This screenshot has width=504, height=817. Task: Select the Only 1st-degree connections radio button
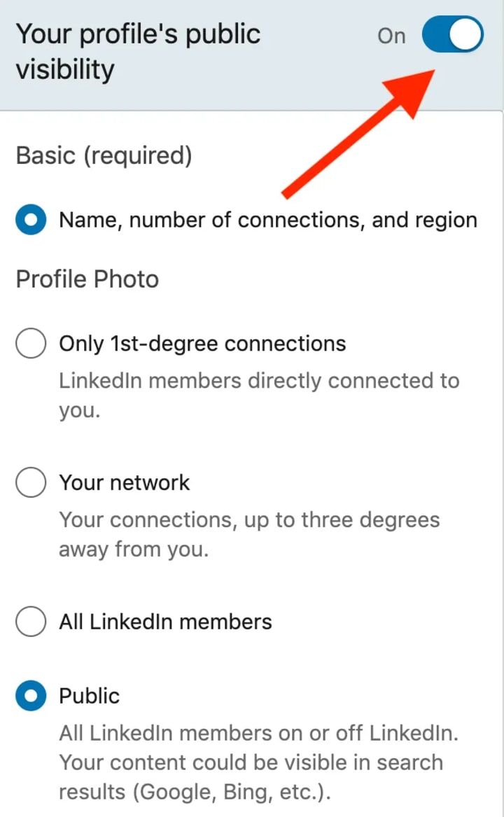(31, 344)
